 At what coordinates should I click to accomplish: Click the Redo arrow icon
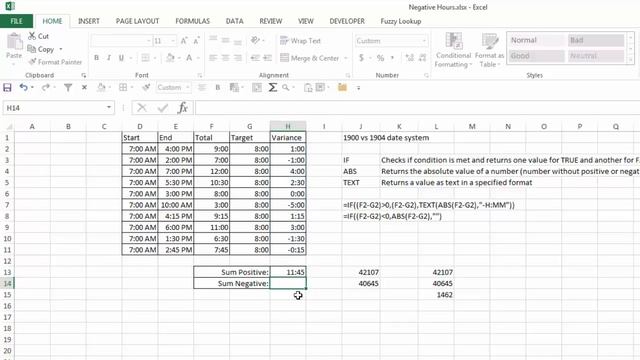(x=45, y=87)
